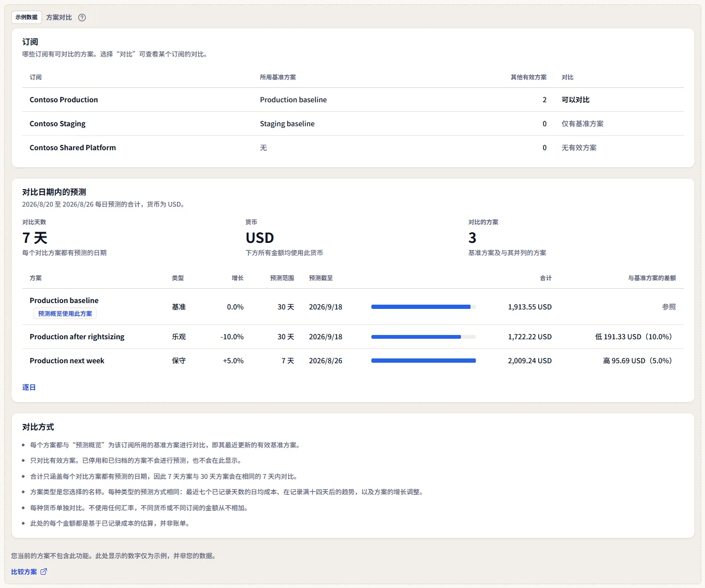Click the 其他有效方案 column header
This screenshot has height=588, width=705.
click(x=529, y=77)
